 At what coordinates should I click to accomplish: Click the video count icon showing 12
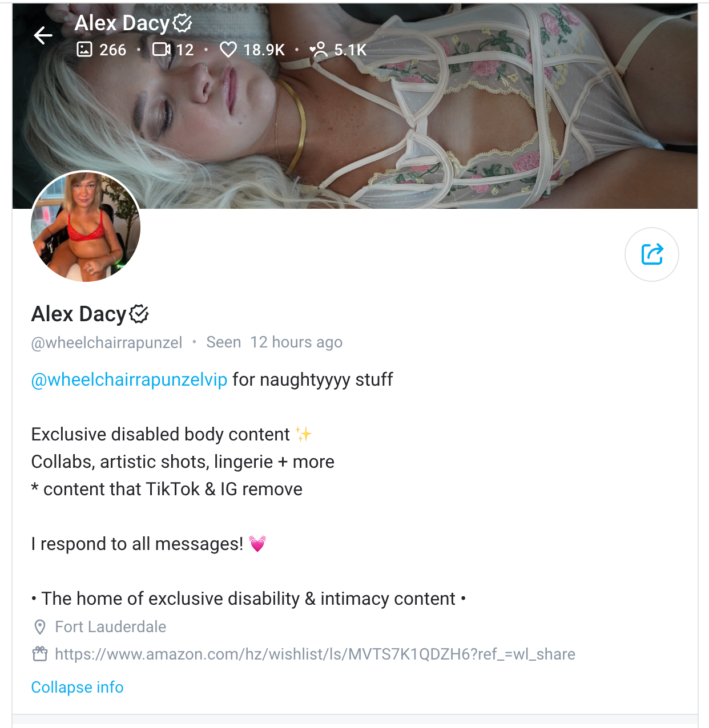click(162, 50)
